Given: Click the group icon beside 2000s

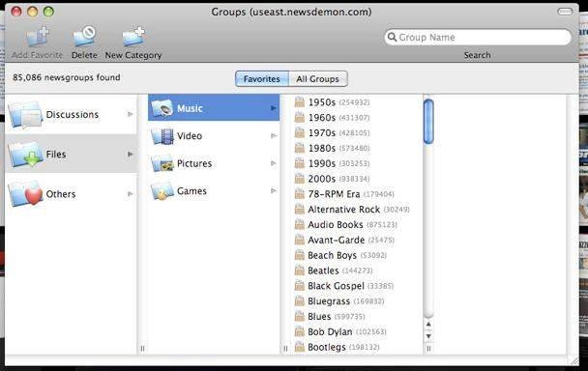Looking at the screenshot, I should tap(299, 179).
